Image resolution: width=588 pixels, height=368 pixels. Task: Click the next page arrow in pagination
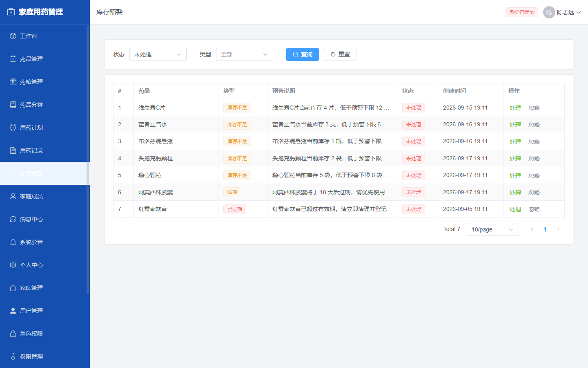[x=558, y=229]
